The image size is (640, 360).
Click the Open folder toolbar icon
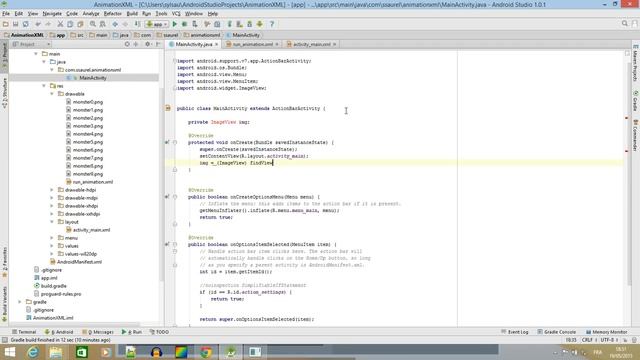[x=6, y=24]
